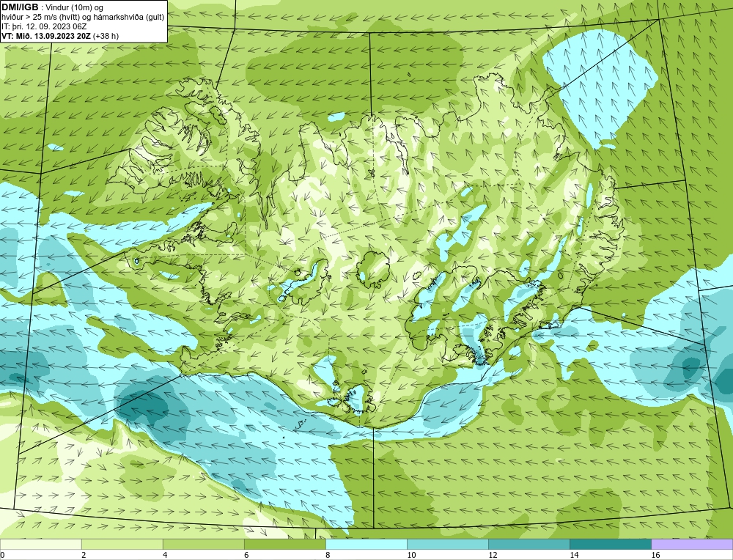The width and height of the screenshot is (733, 560).
Task: Click the legend scale label '2'
Action: pyautogui.click(x=84, y=555)
